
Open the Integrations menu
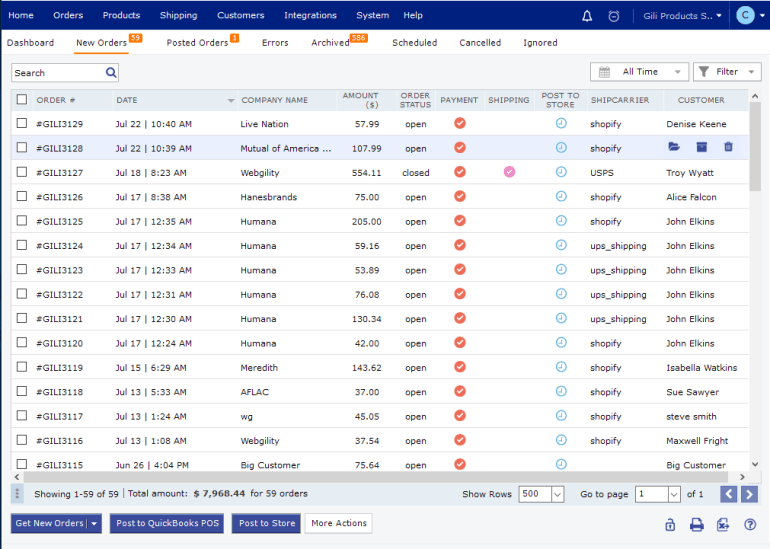tap(310, 15)
